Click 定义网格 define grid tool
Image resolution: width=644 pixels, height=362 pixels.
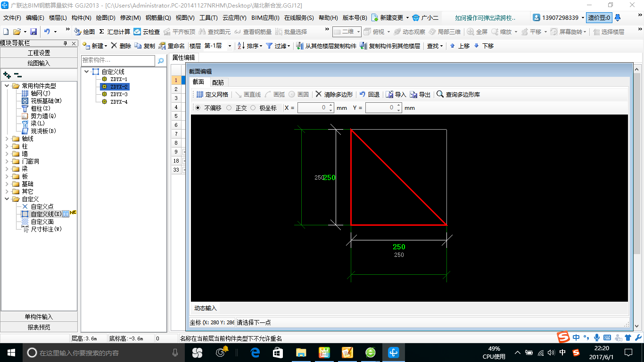pyautogui.click(x=212, y=94)
